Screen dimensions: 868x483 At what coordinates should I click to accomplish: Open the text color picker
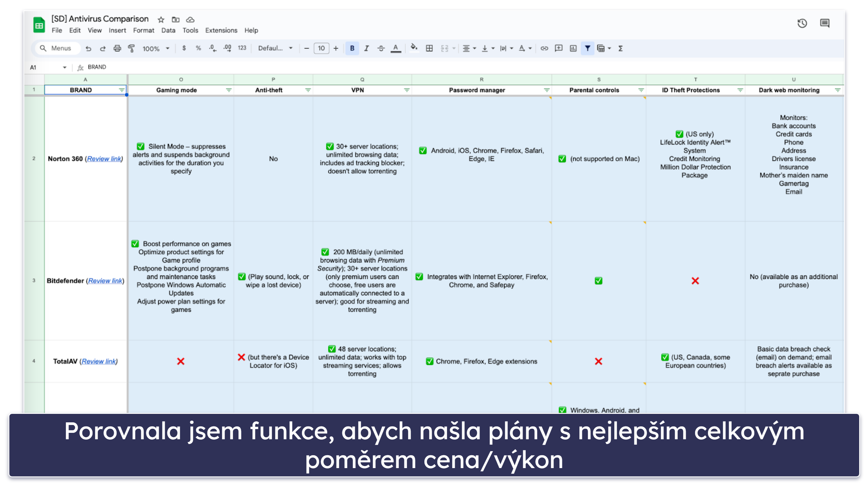[x=396, y=48]
